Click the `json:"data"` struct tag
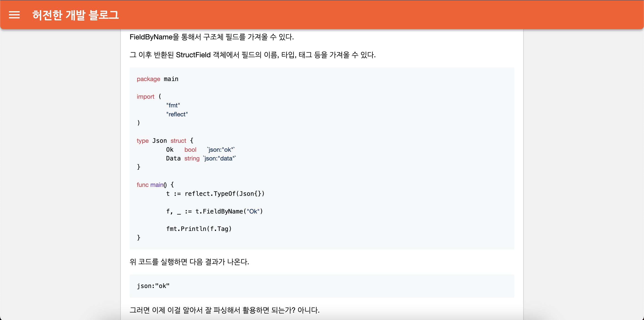 (x=220, y=158)
